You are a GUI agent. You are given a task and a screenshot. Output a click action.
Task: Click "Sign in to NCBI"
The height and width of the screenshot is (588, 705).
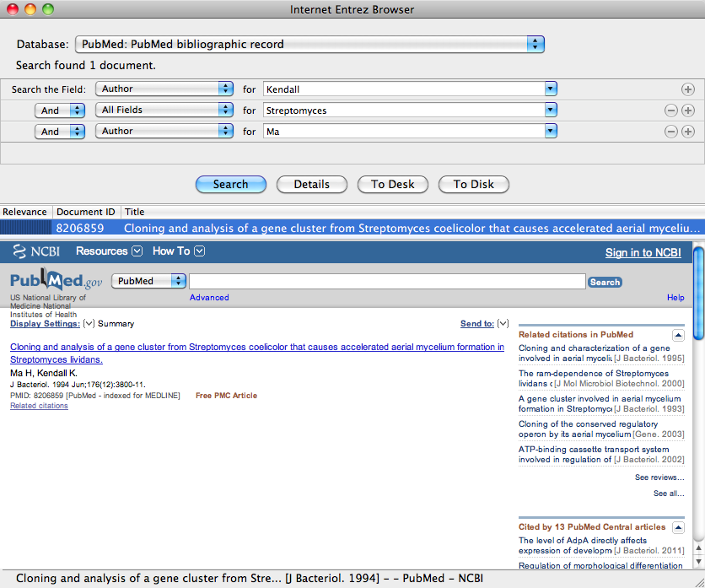(643, 251)
